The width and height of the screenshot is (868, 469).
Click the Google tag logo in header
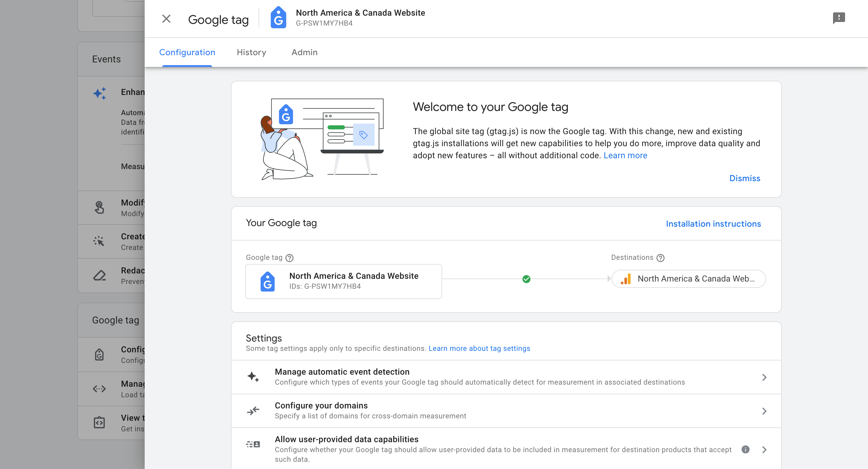pos(278,18)
